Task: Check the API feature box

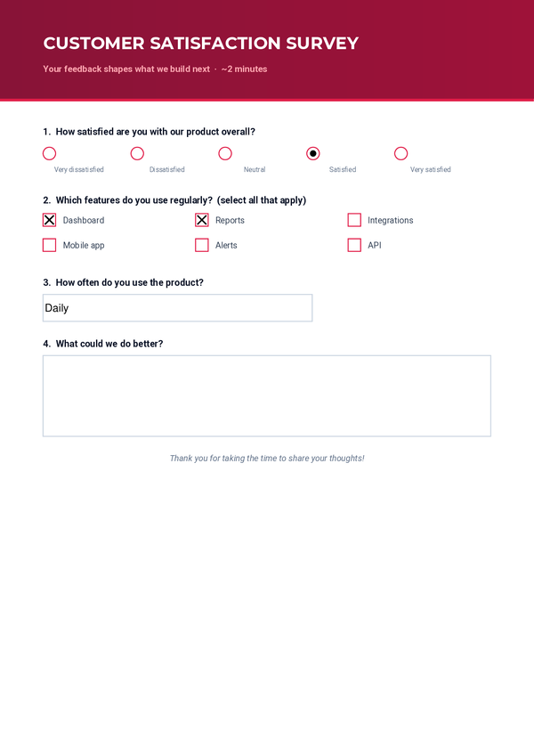Action: [x=354, y=245]
